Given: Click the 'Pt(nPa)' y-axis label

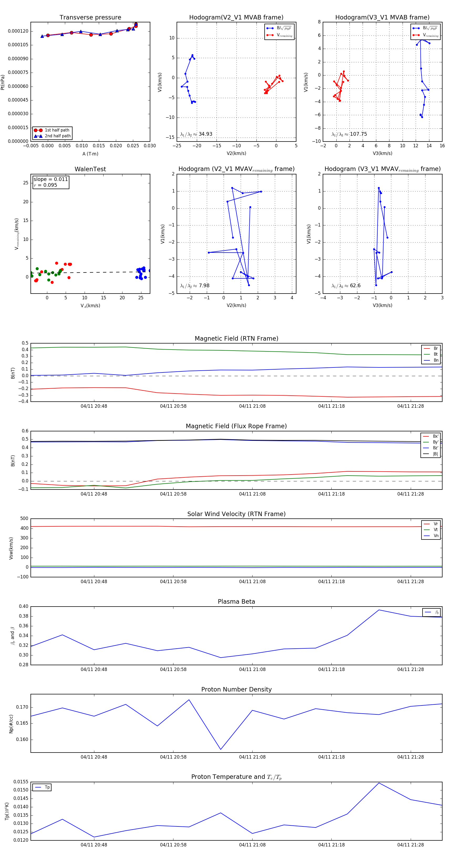Looking at the screenshot, I should [3, 82].
